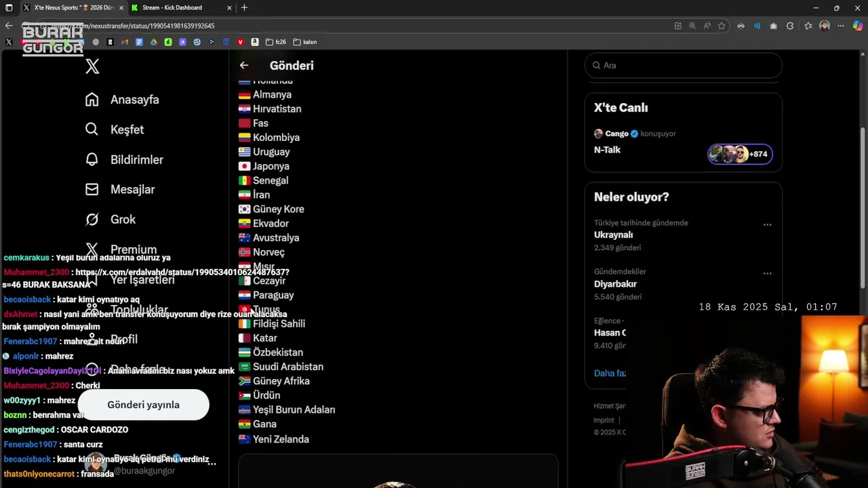868x488 pixels.
Task: Open more options for Ukraynalı trend
Action: pos(767,224)
